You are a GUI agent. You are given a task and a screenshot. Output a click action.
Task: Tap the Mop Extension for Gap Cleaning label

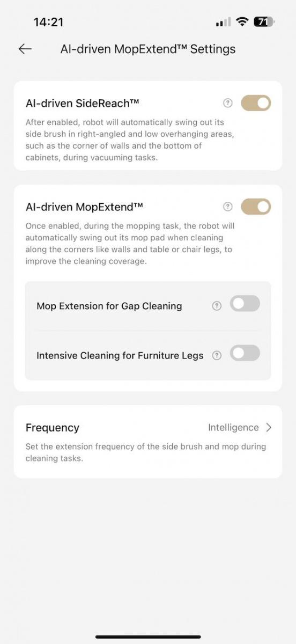[x=109, y=306]
